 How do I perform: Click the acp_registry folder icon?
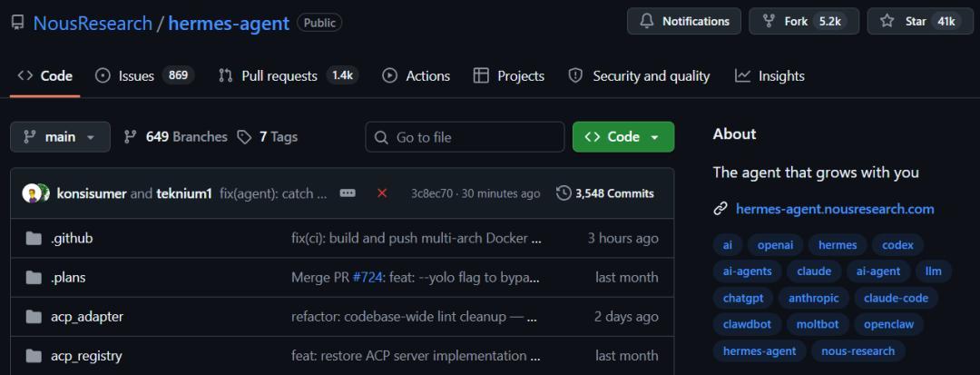point(34,356)
